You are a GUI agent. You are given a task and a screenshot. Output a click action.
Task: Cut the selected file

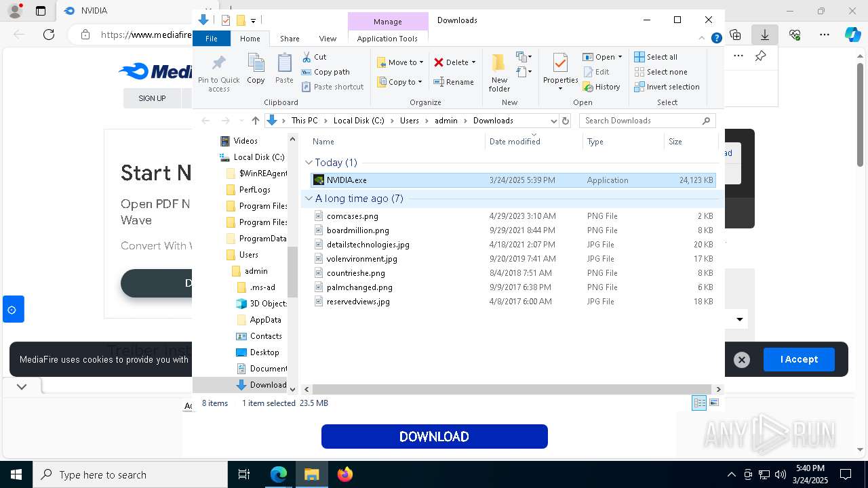pos(314,57)
